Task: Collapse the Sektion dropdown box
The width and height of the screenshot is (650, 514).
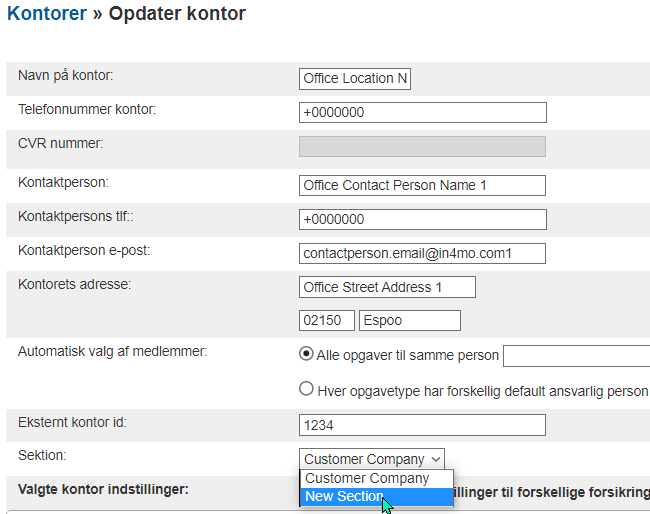Action: pos(372,459)
